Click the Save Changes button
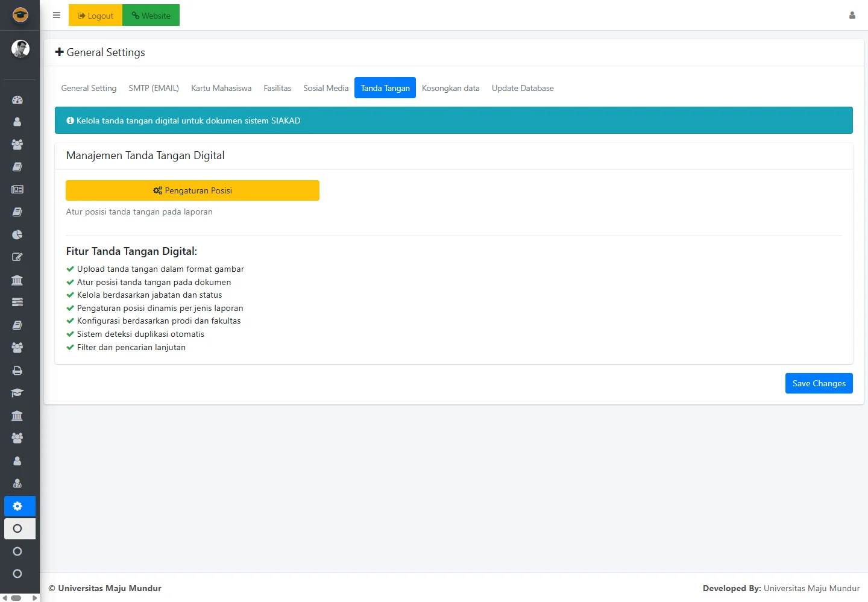868x602 pixels. pos(819,383)
